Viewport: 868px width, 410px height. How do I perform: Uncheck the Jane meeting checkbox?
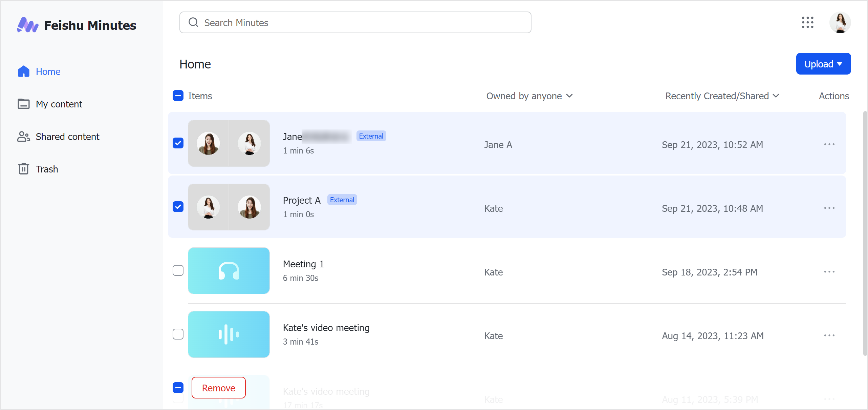178,143
